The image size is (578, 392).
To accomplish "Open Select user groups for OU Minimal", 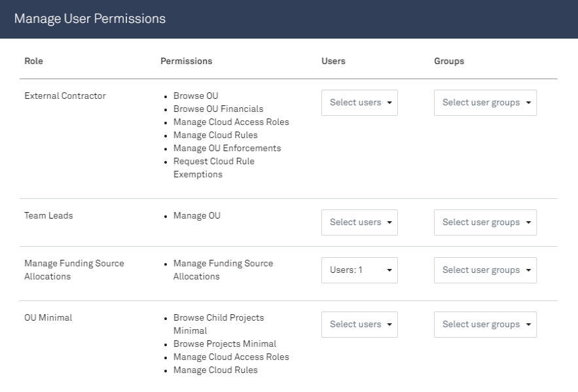I will [485, 325].
